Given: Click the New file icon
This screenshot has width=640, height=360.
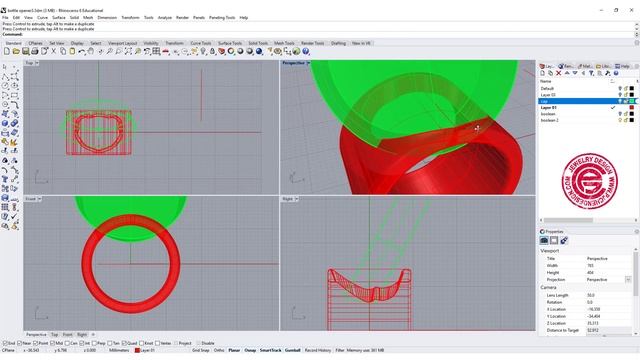Looking at the screenshot, I should tap(7, 51).
